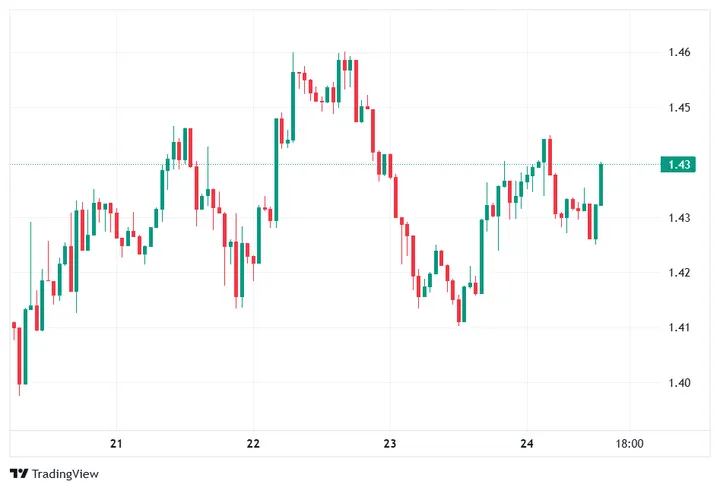
Task: Select the 22 date label on time axis
Action: [253, 444]
